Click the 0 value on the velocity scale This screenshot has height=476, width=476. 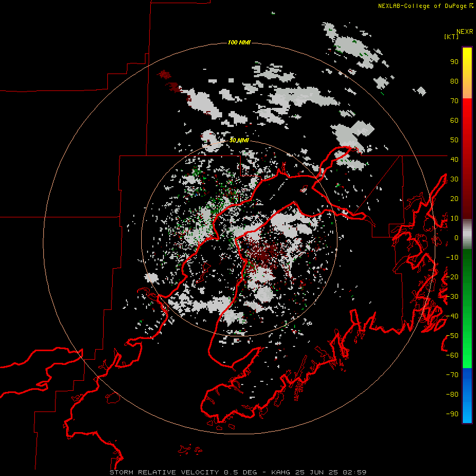pyautogui.click(x=456, y=238)
